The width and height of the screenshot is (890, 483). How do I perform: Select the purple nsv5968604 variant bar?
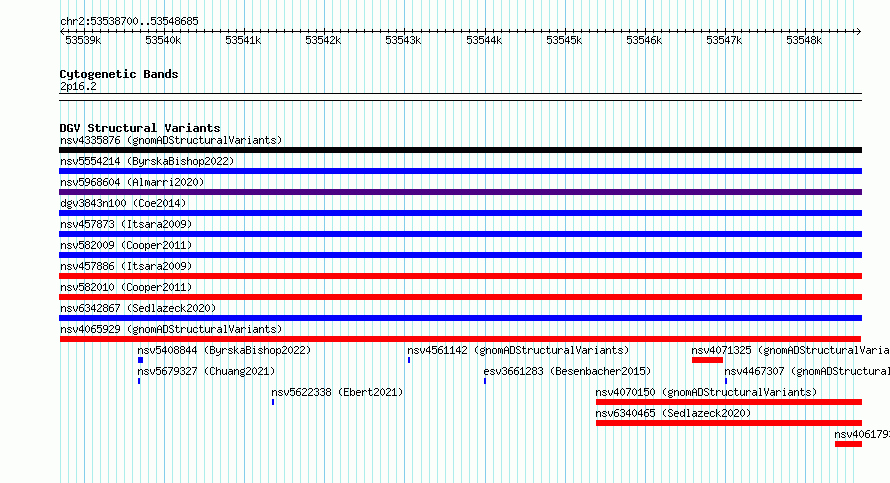(460, 192)
